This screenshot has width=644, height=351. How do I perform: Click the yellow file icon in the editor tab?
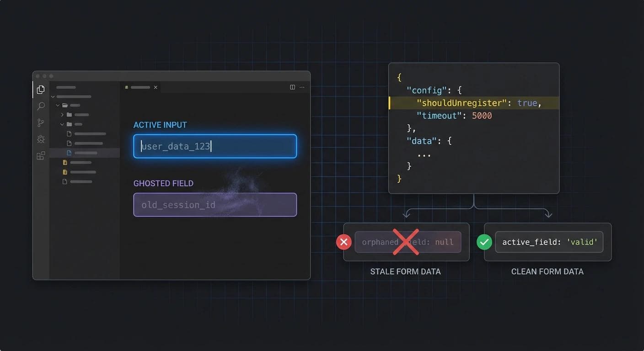click(x=126, y=87)
